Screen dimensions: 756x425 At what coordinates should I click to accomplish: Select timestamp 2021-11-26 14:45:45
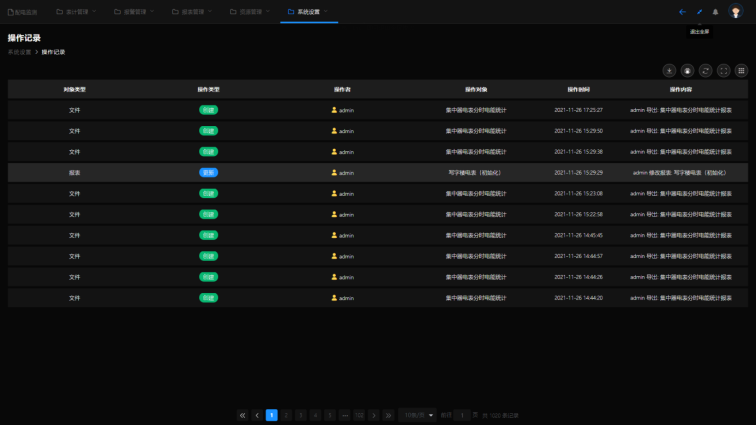point(578,235)
